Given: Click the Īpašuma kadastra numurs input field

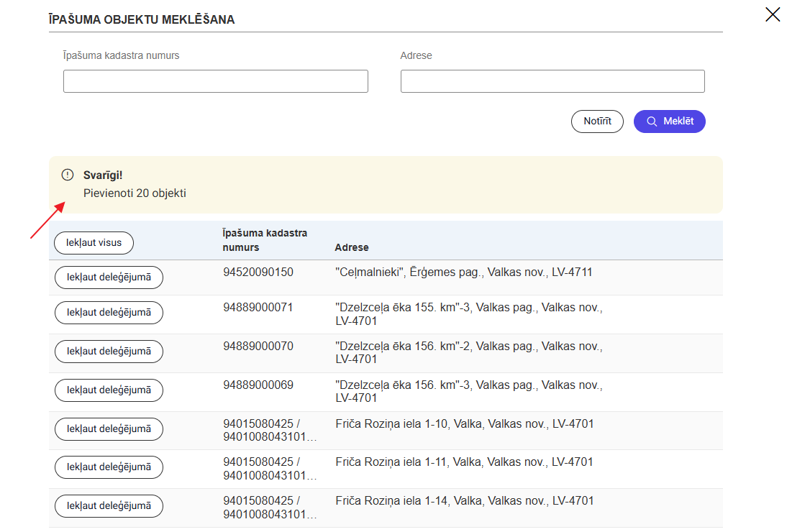Looking at the screenshot, I should (x=215, y=81).
